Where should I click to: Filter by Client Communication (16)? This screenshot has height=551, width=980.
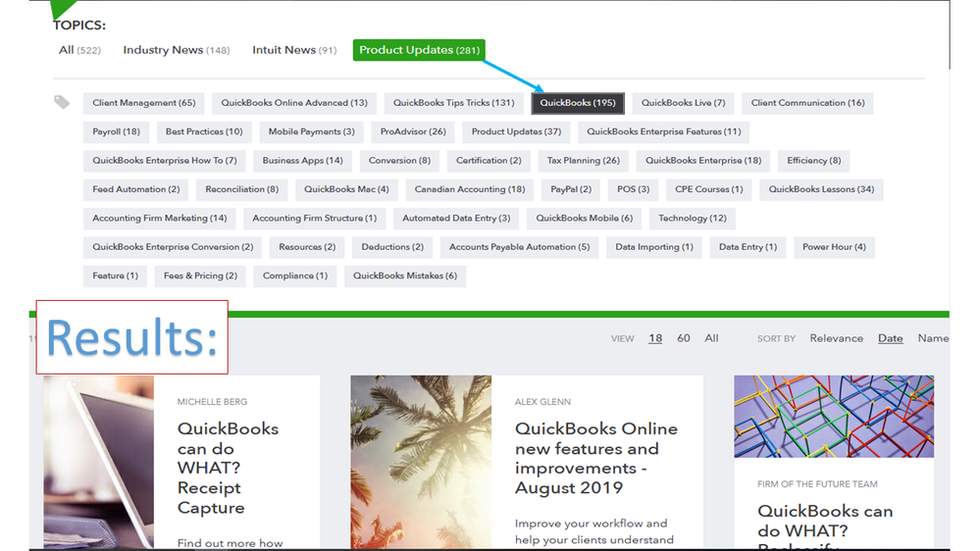point(807,103)
